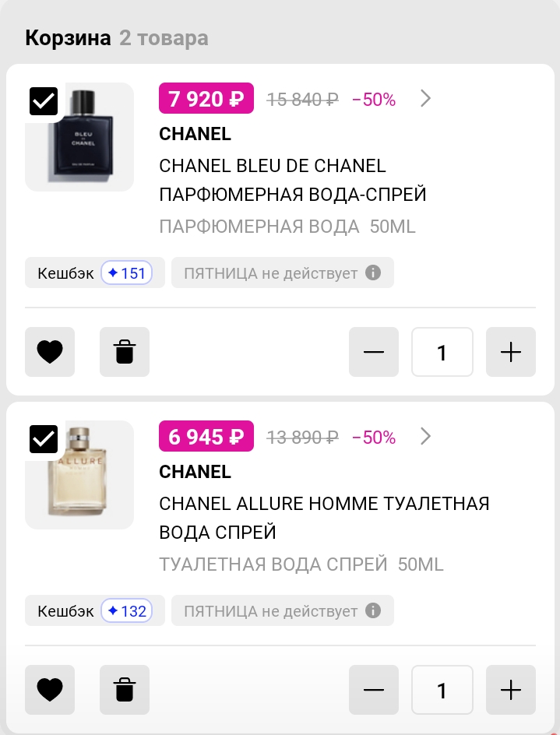Screen dimensions: 560x735
Task: Add Allure Homme to favorites
Action: click(50, 690)
